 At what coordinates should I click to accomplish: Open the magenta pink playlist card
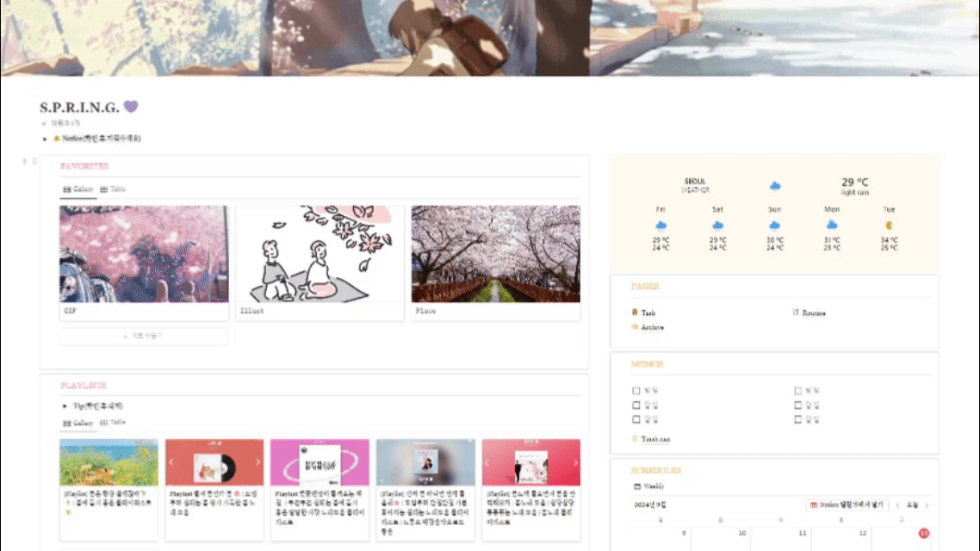(x=320, y=489)
